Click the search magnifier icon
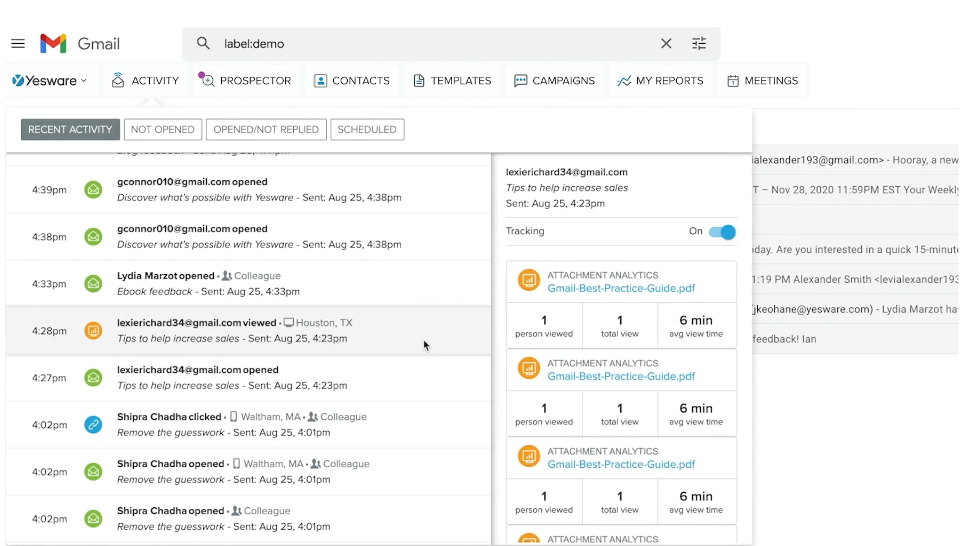The width and height of the screenshot is (964, 546). coord(203,43)
